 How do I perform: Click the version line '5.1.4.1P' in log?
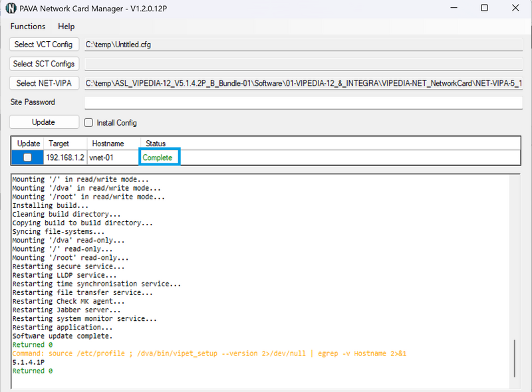(29, 362)
